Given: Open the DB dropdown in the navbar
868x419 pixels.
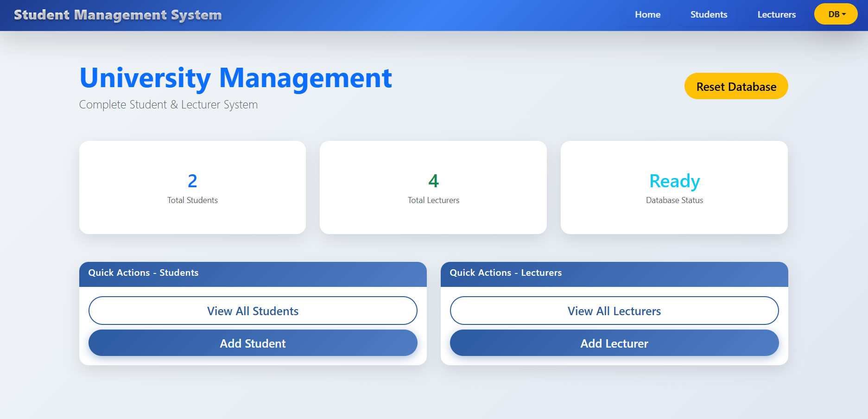Looking at the screenshot, I should click(x=836, y=14).
